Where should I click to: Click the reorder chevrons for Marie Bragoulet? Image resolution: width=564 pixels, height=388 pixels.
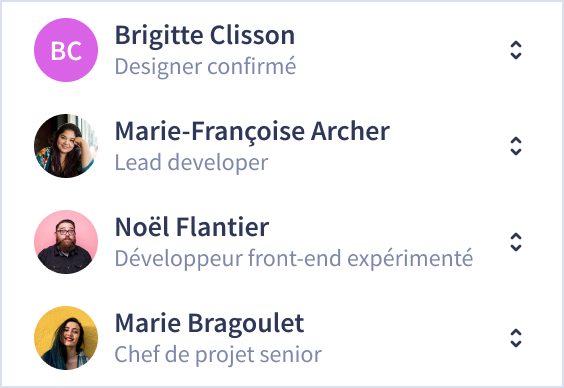pyautogui.click(x=516, y=338)
